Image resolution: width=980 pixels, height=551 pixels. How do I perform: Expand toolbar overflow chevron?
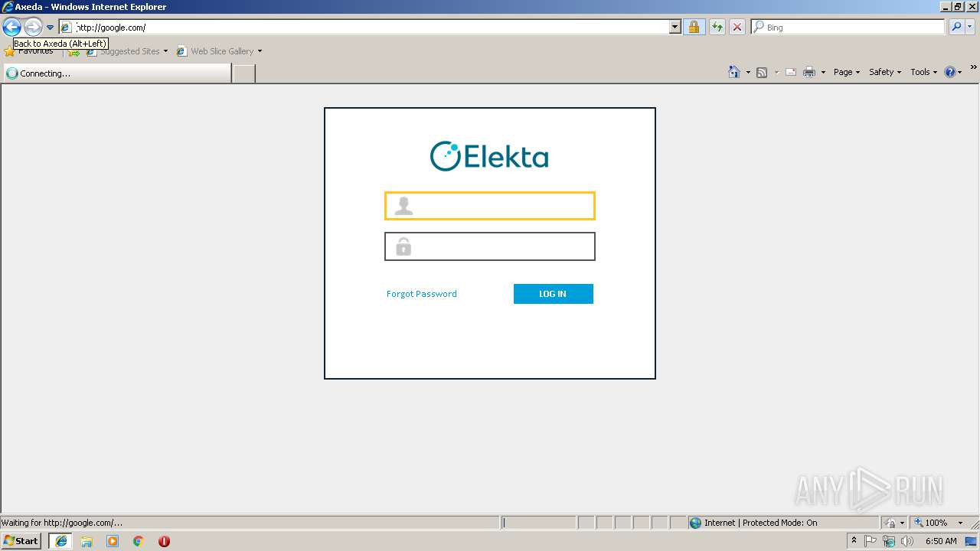tap(974, 68)
